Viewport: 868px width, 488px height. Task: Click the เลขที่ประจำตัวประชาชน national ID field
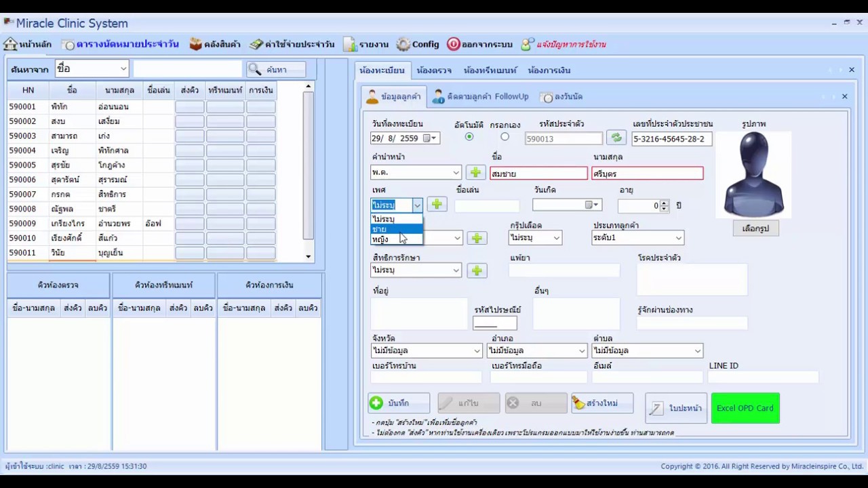click(x=671, y=138)
